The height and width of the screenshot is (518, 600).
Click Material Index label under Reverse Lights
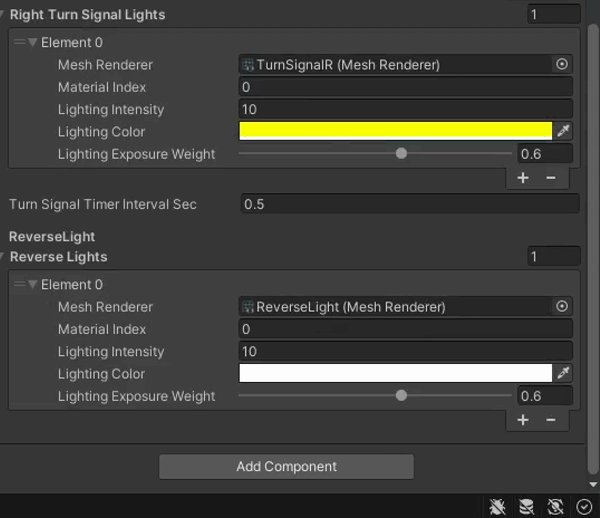[x=102, y=329]
